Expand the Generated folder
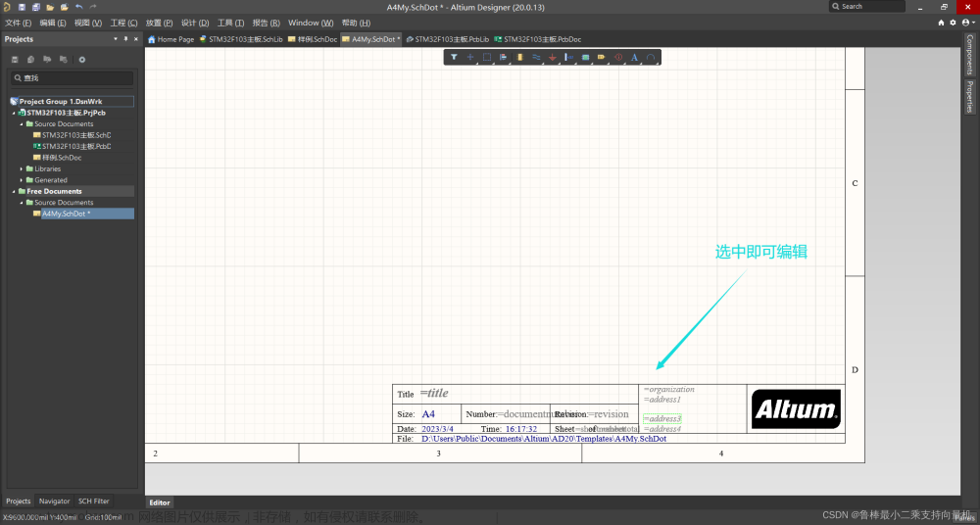 point(22,180)
